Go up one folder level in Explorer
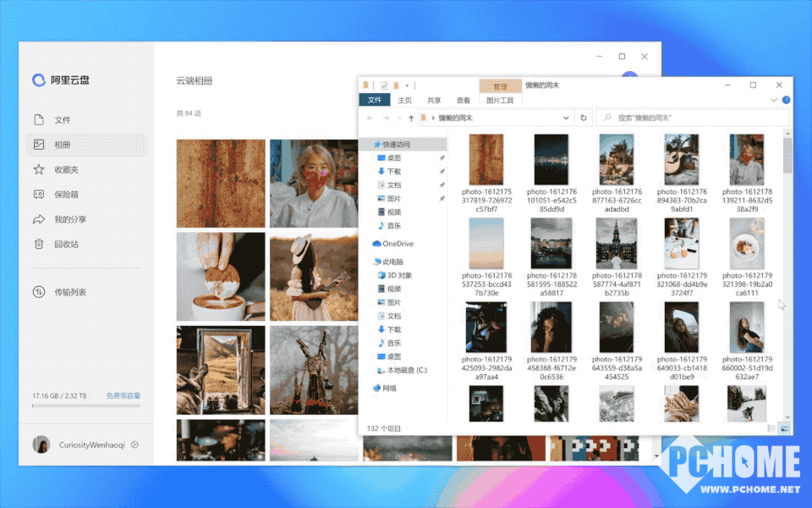The image size is (812, 508). point(411,119)
